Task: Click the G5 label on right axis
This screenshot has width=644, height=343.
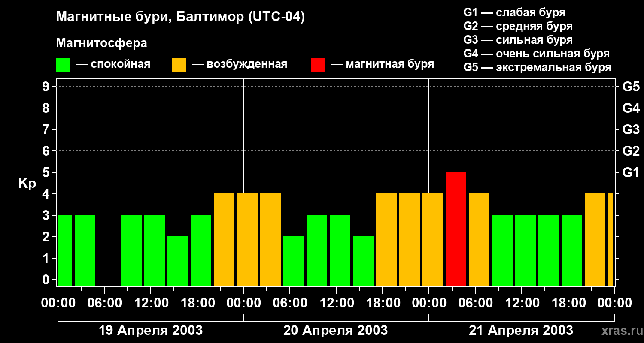Action: point(631,87)
